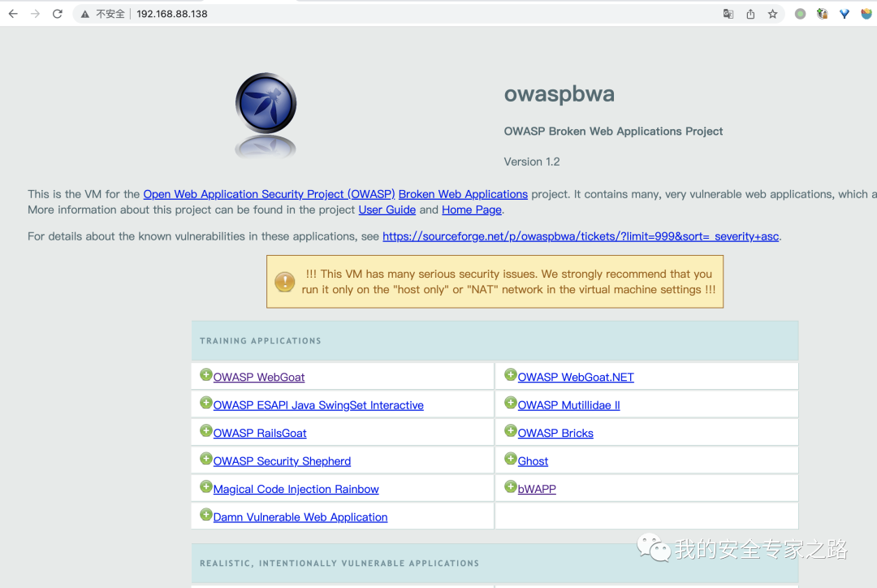The width and height of the screenshot is (877, 588).
Task: Follow the Broken Web Applications link
Action: click(x=463, y=194)
